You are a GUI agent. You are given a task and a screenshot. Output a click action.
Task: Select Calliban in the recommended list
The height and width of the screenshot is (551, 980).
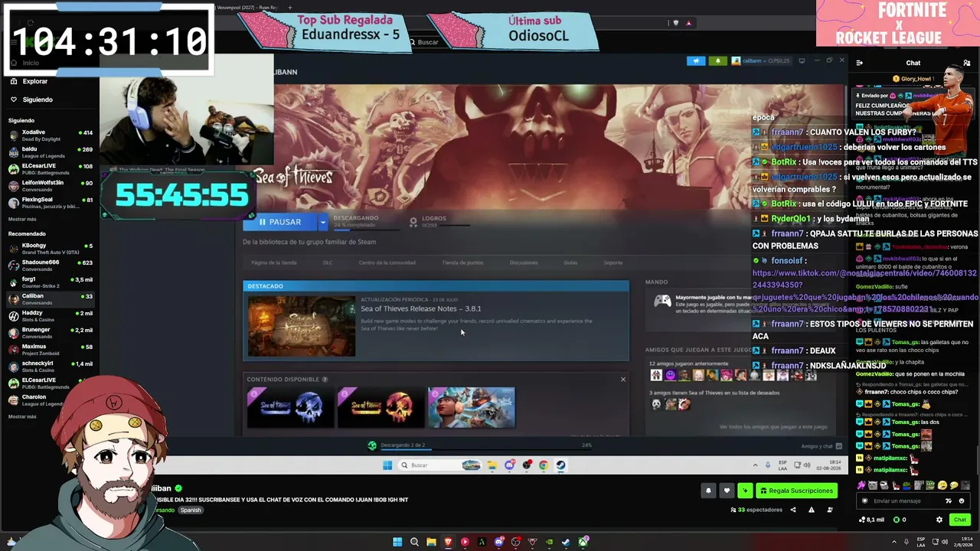pos(50,299)
